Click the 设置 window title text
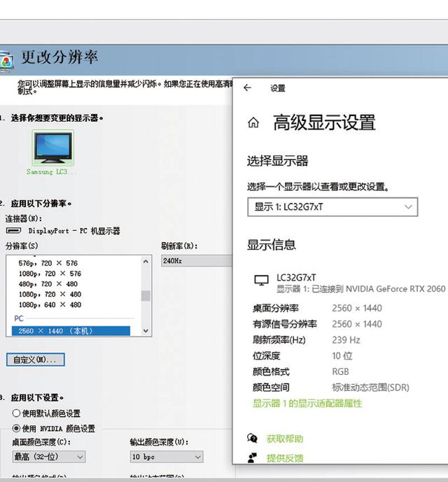Screen dimensions: 448x482 click(x=277, y=88)
